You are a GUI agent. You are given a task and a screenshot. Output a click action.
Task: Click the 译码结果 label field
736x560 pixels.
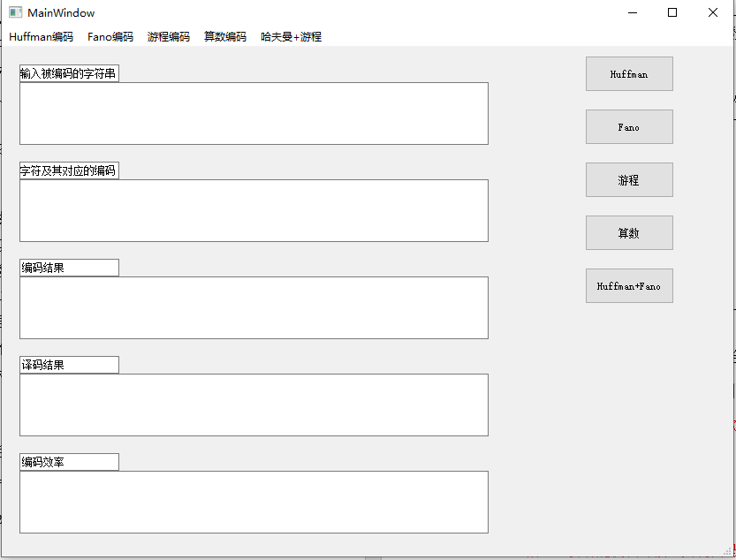pos(69,365)
